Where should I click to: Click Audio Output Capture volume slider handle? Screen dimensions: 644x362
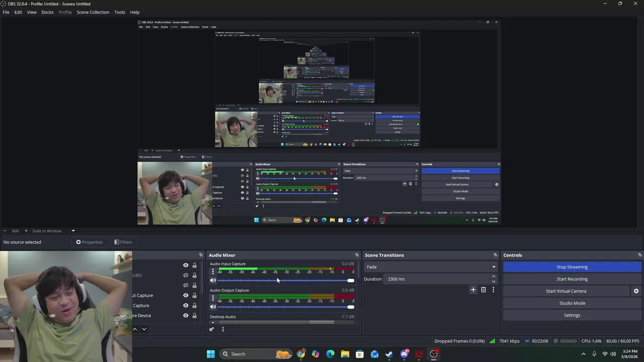pos(351,307)
